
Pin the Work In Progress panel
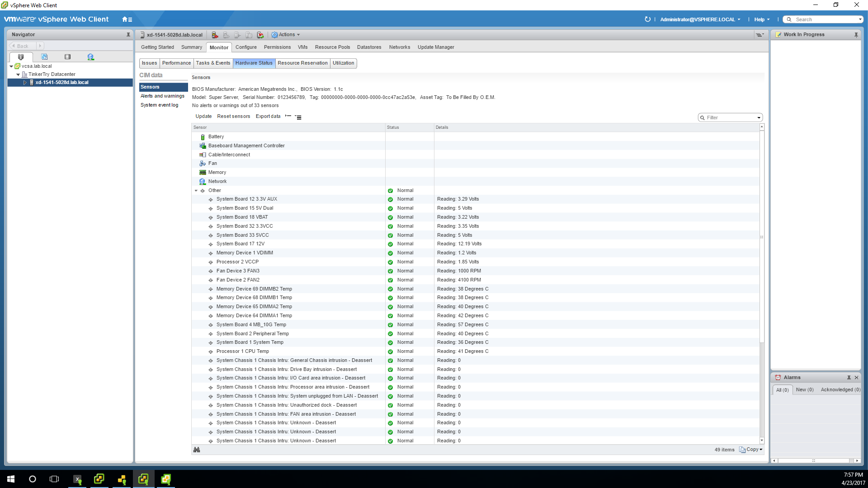(x=856, y=35)
